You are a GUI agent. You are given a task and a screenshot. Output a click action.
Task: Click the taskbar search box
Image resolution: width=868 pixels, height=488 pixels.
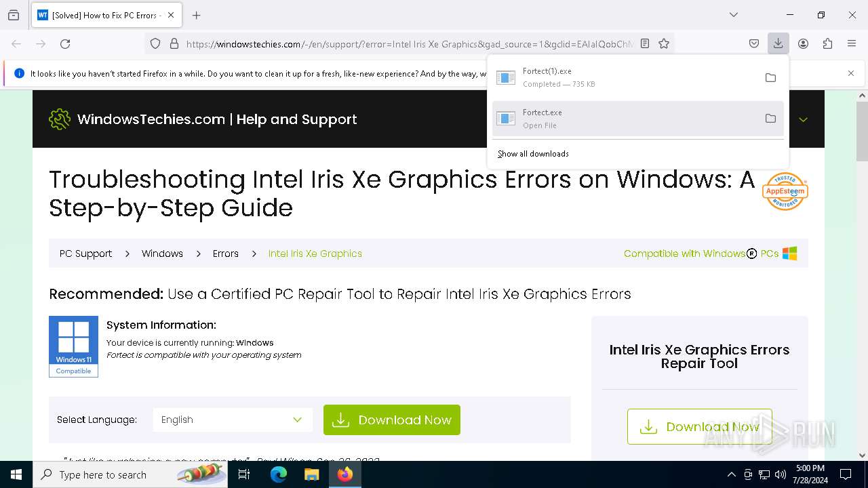131,474
